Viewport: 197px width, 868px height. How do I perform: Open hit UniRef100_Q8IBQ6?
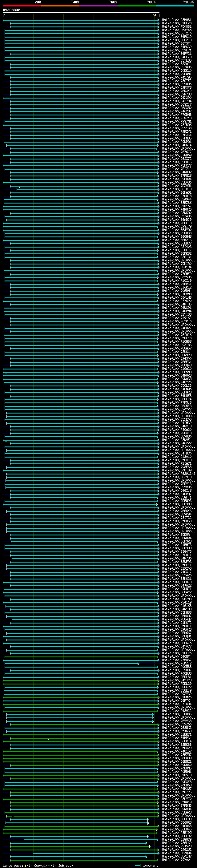176,125
